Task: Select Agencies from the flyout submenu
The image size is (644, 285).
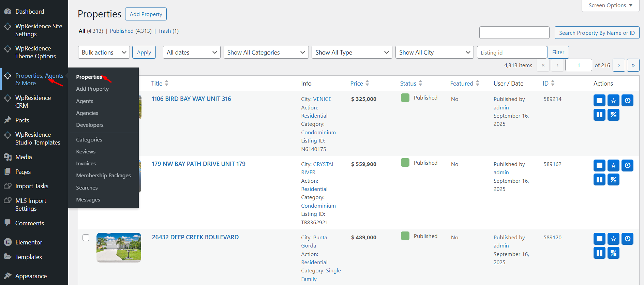Action: click(x=87, y=113)
